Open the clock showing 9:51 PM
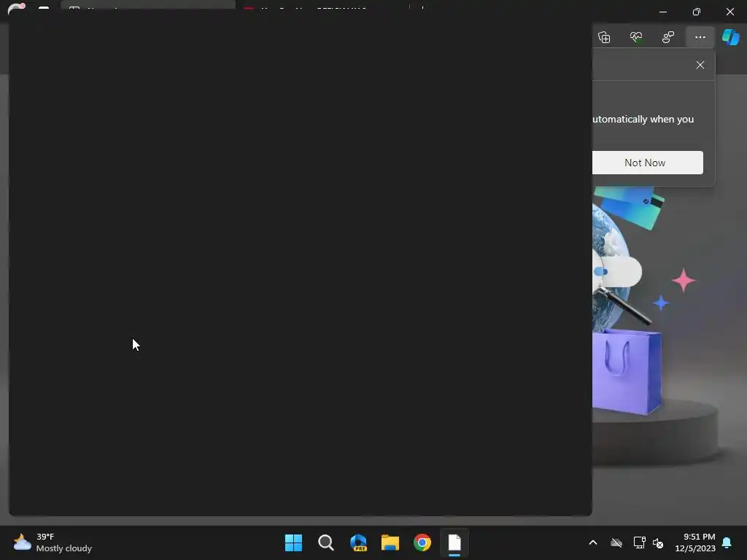This screenshot has width=747, height=560. (x=695, y=542)
